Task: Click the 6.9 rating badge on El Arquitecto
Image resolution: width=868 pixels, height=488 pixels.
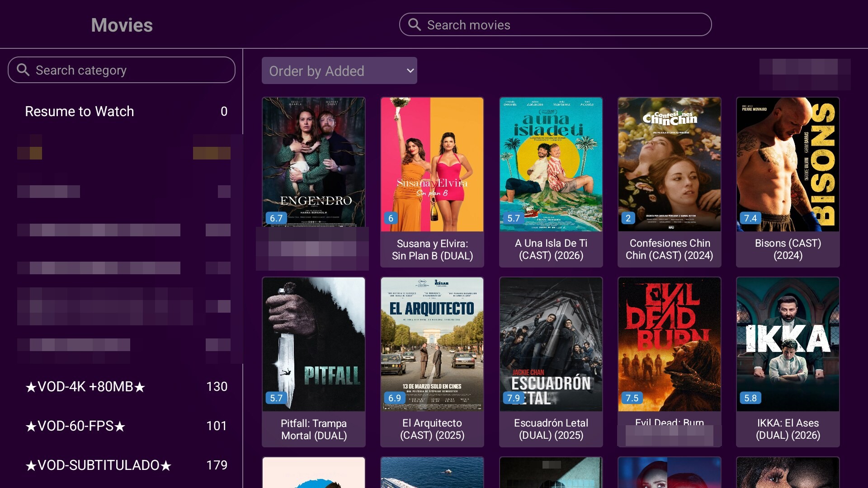Action: 395,398
